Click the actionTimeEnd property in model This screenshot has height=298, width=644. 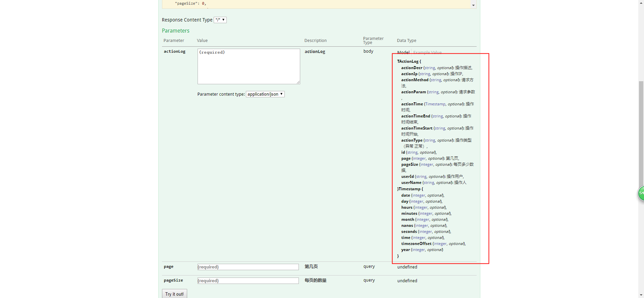click(416, 116)
